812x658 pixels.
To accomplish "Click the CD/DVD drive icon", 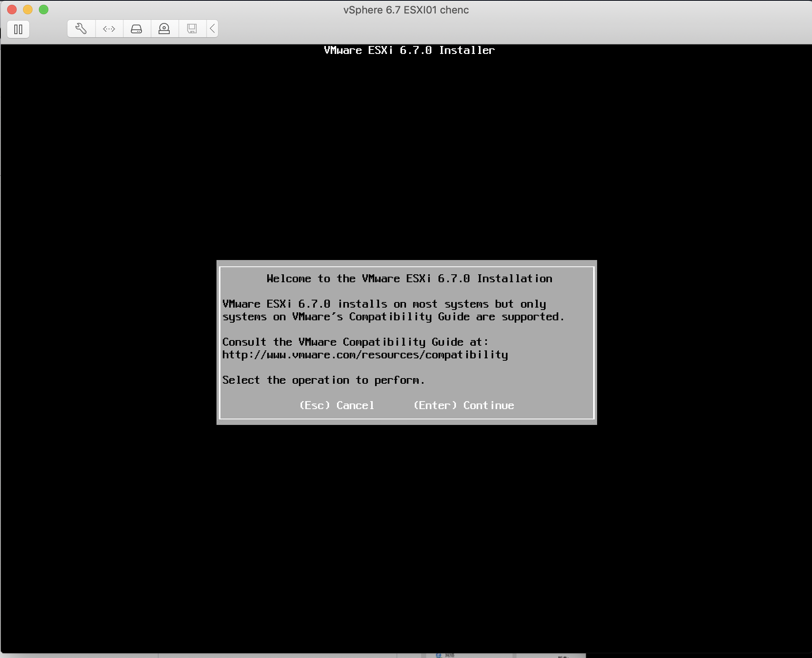I will click(x=165, y=29).
